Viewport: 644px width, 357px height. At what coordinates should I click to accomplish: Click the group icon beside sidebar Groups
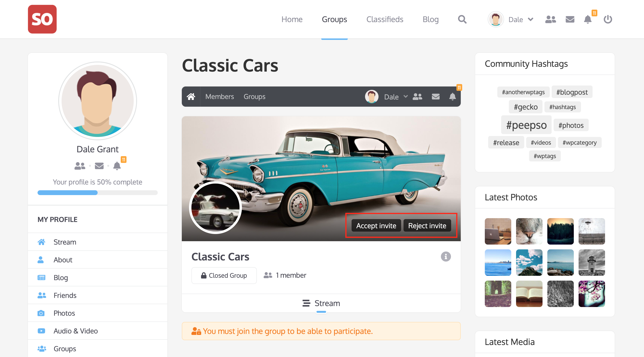tap(42, 348)
